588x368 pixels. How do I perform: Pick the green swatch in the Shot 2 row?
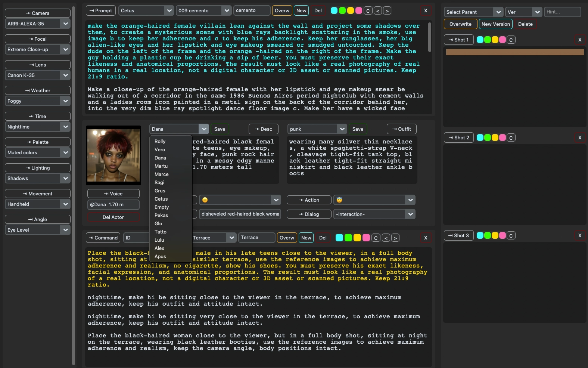coord(488,137)
